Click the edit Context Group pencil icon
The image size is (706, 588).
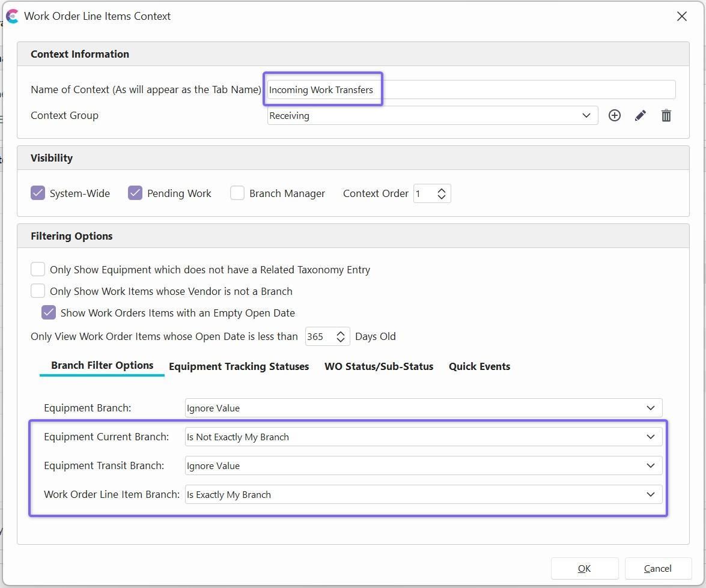(641, 115)
